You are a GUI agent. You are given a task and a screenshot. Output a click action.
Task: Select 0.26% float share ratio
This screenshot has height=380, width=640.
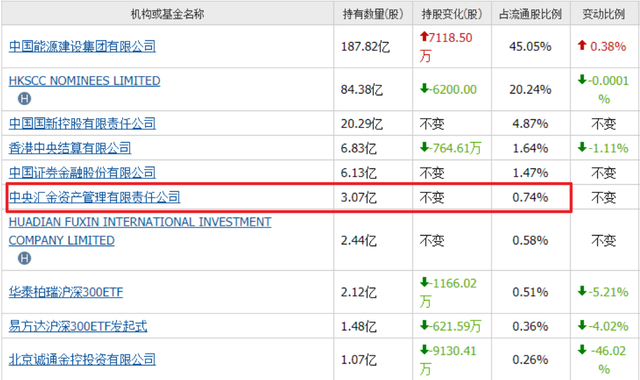pos(530,359)
